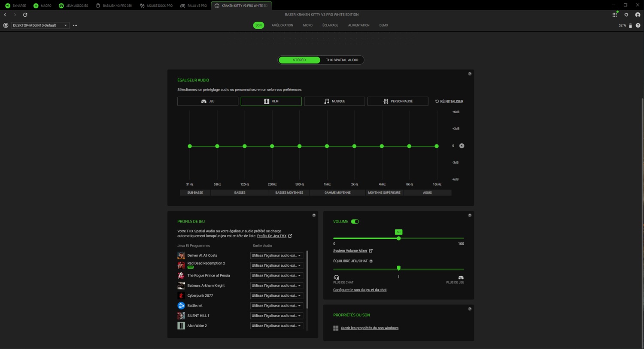Switch to the Éclairage tab
The image size is (644, 349).
coord(330,25)
